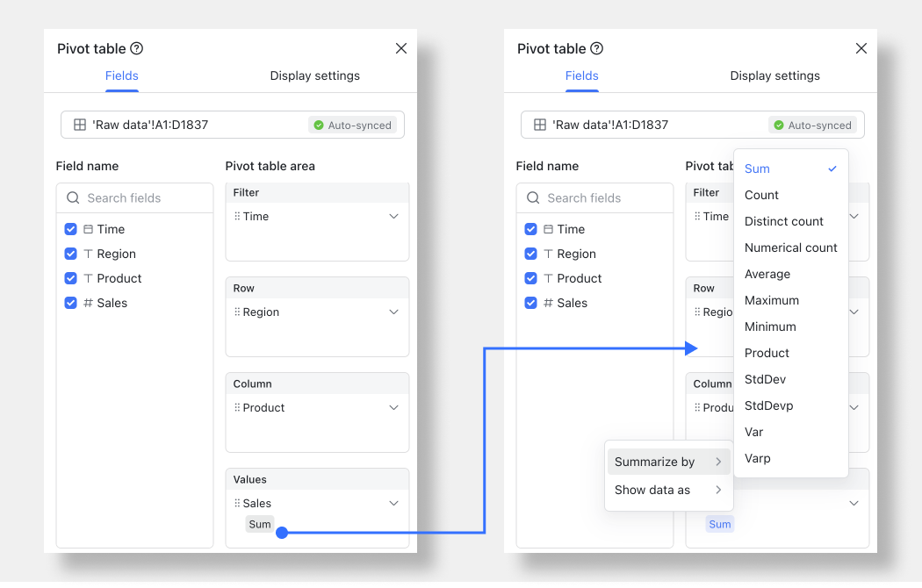Click the green Auto-synced checkmark icon

click(319, 125)
